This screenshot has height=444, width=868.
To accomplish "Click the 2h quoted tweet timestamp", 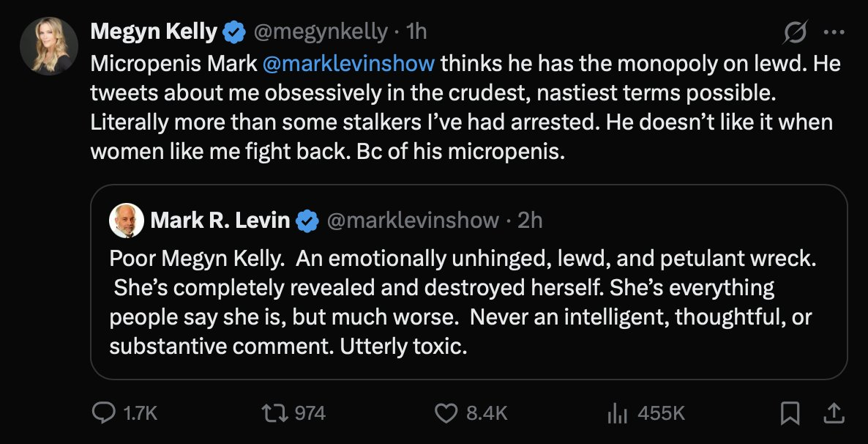I will tap(530, 220).
